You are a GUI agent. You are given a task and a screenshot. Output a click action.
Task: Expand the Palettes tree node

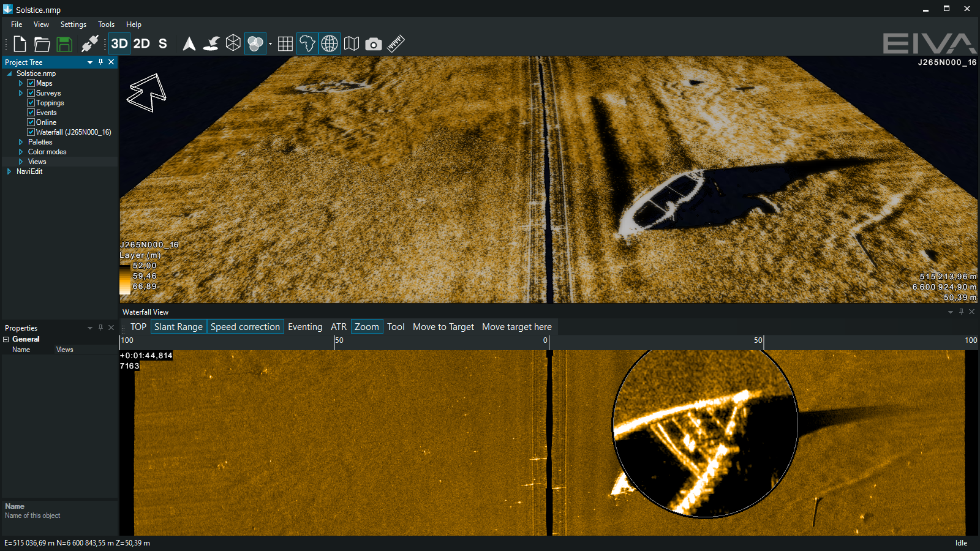(21, 142)
